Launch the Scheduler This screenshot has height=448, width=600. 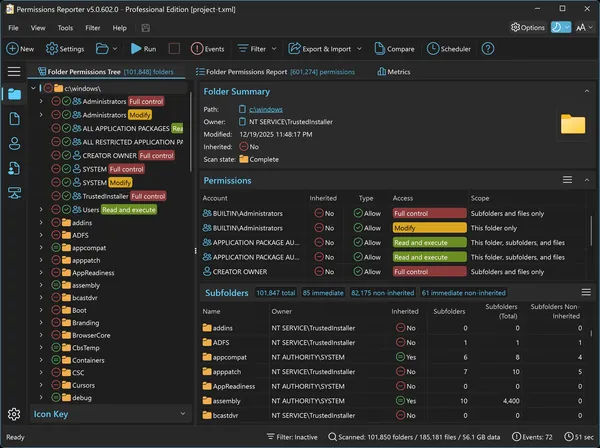pos(449,49)
